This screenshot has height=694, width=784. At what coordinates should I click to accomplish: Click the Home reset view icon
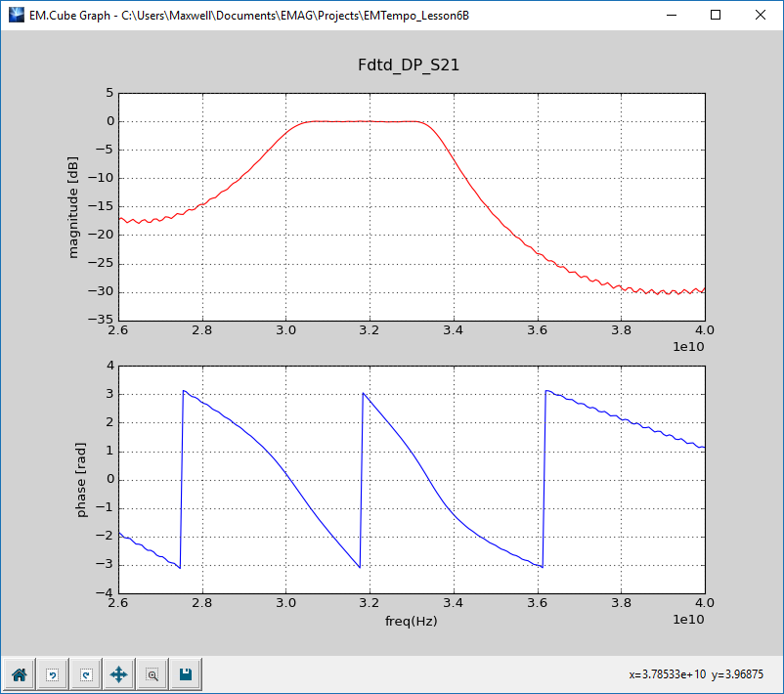click(x=18, y=673)
